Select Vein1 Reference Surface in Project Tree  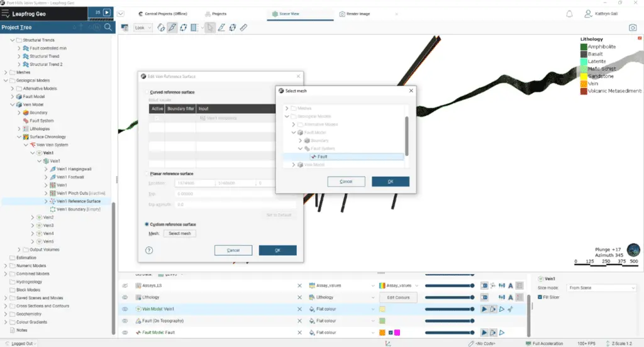click(x=79, y=201)
